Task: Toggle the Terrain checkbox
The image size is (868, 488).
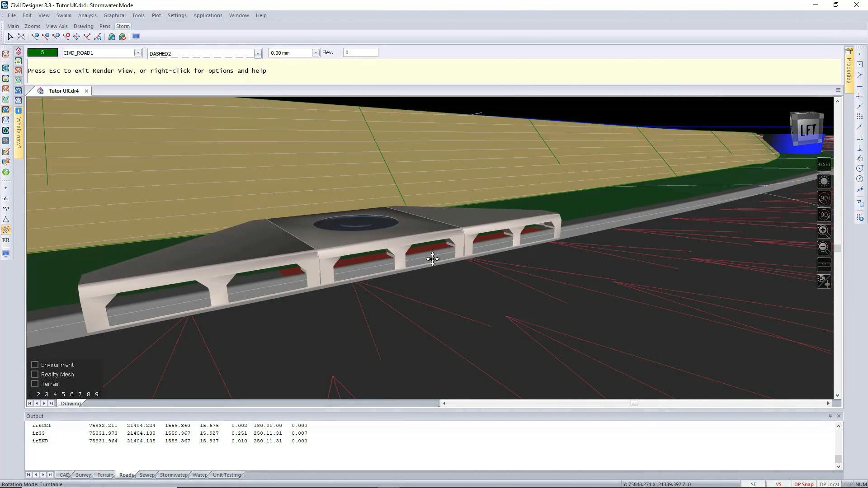Action: pos(35,384)
